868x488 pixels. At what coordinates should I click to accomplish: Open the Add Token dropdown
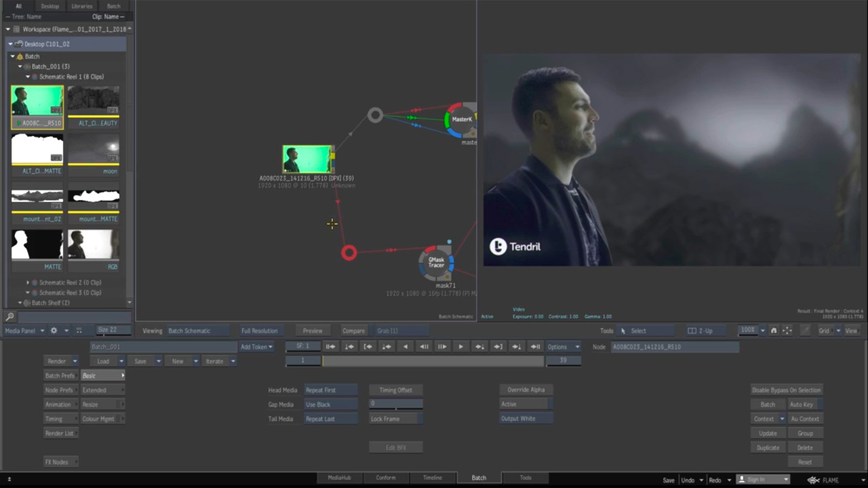coord(256,346)
